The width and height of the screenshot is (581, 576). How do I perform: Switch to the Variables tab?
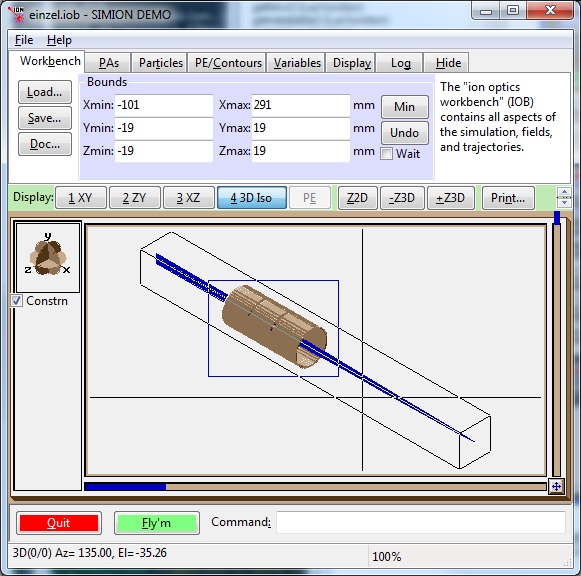pos(297,63)
